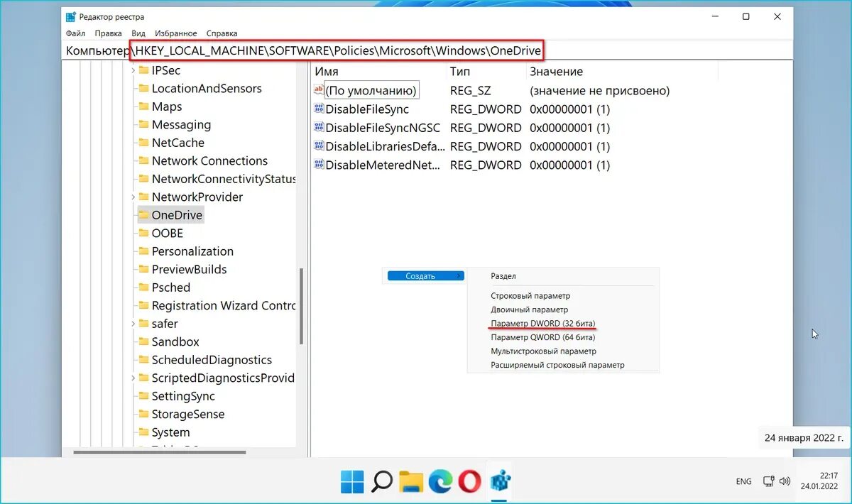Click the Sandbox folder icon
The image size is (852, 504).
(143, 342)
